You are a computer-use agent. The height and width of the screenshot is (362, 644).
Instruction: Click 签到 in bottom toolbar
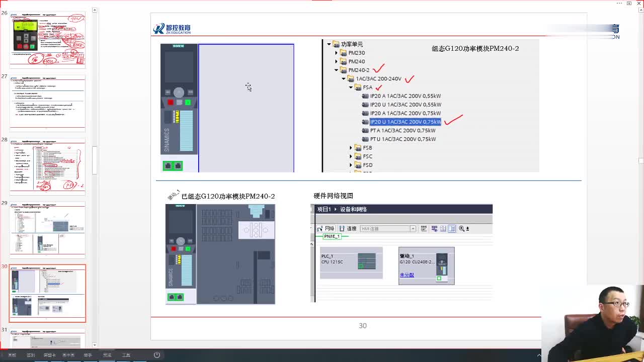click(x=31, y=355)
